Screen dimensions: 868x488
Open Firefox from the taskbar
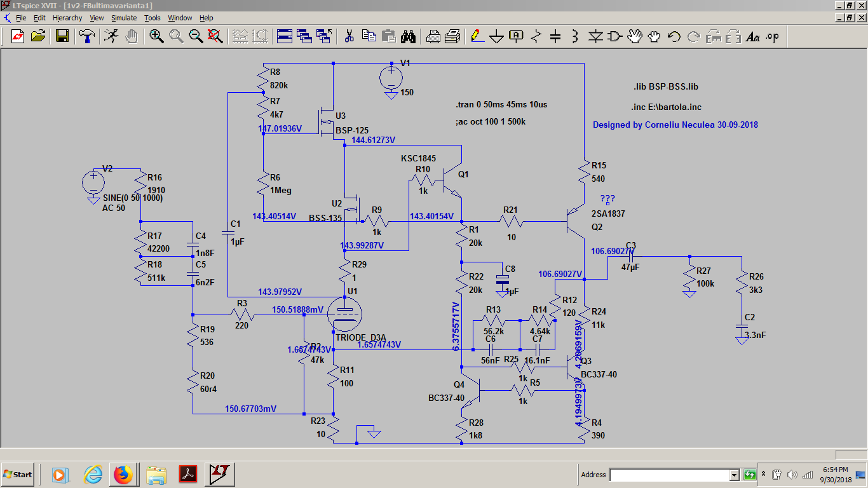[123, 474]
